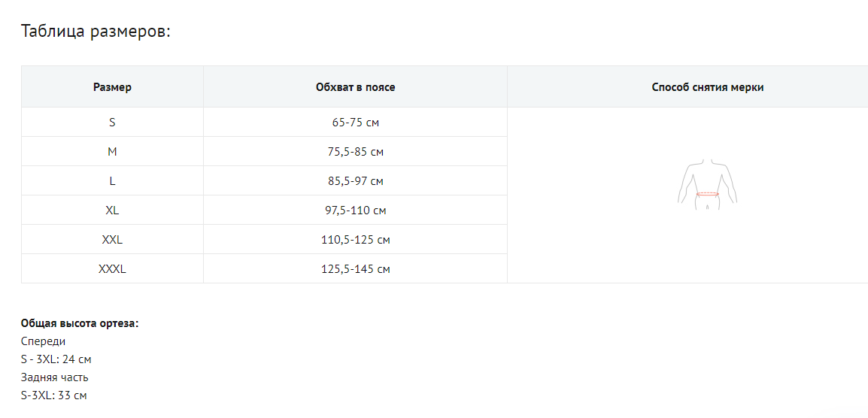The image size is (868, 418).
Task: Click the "S - 3XL: 24 см" front height text
Action: click(56, 359)
